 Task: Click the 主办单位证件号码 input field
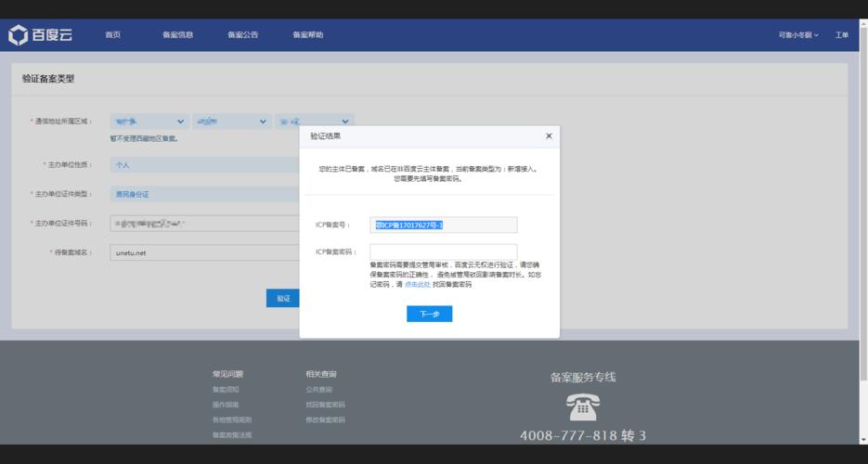pos(205,224)
